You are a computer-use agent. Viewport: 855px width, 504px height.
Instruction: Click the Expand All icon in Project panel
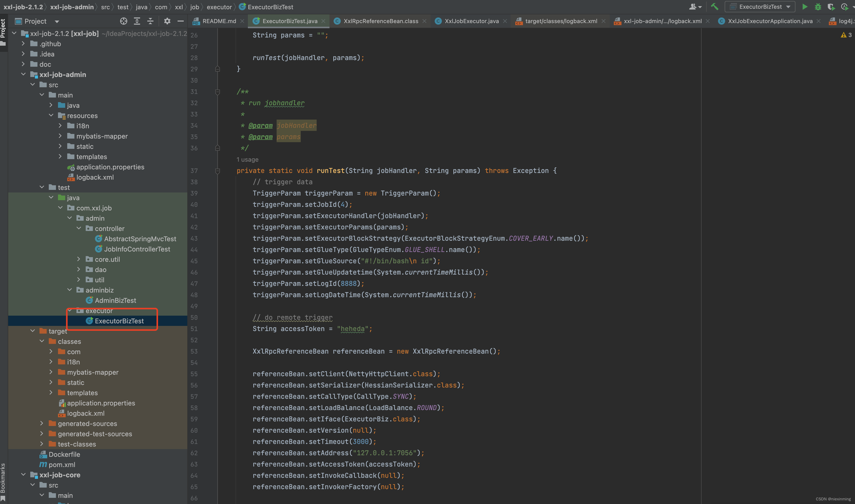pos(137,21)
